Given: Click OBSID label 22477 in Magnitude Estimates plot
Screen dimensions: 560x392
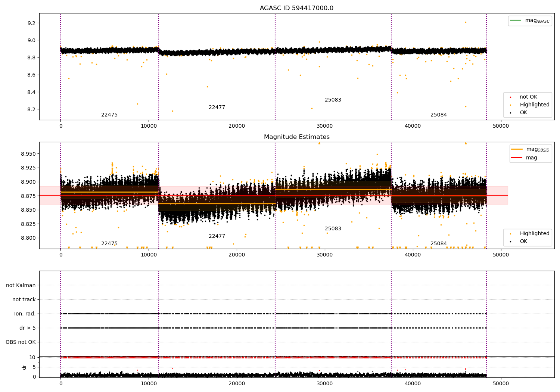Looking at the screenshot, I should (217, 236).
